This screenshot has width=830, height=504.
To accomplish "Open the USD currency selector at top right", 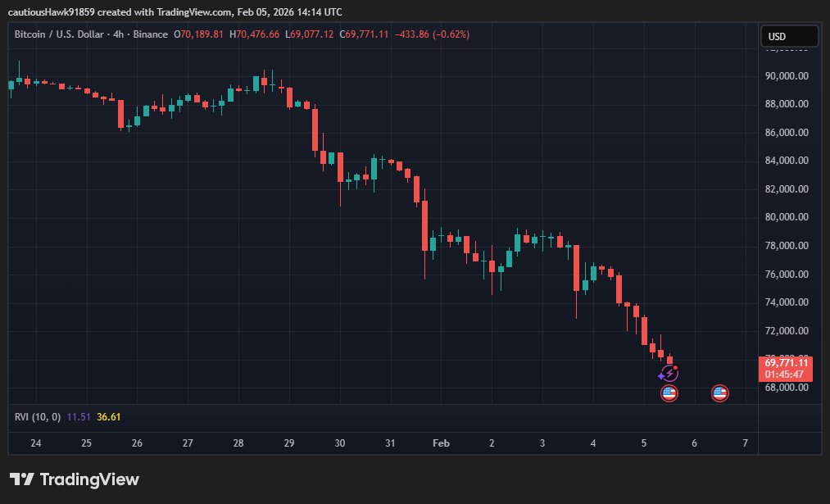I will 788,35.
